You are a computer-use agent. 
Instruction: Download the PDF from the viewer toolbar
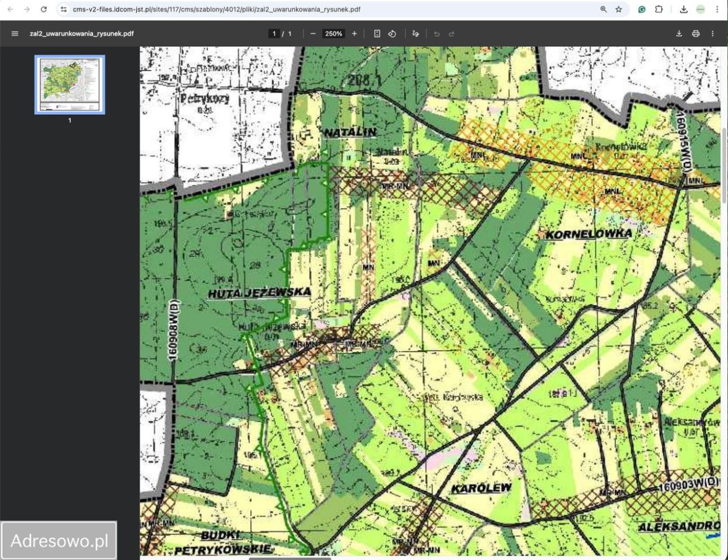click(x=679, y=34)
